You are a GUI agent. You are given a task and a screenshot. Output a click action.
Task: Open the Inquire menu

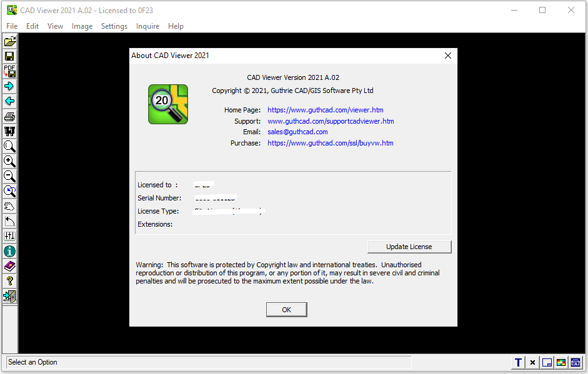pyautogui.click(x=147, y=26)
